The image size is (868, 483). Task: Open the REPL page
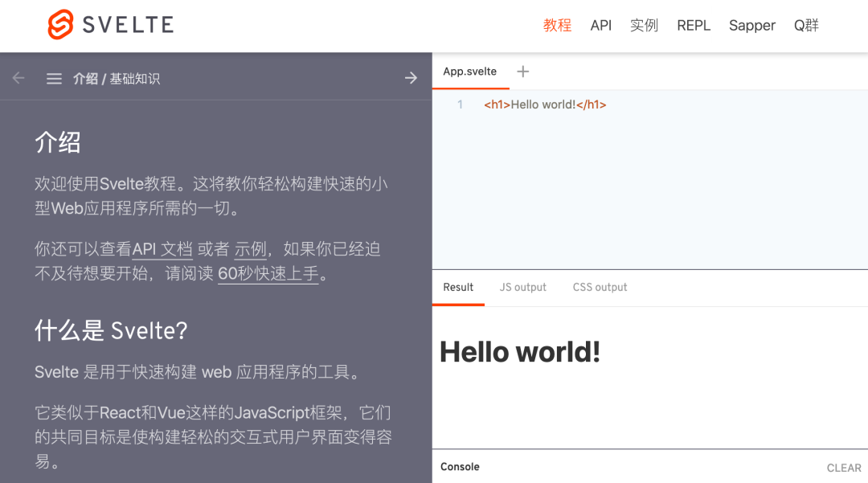pyautogui.click(x=693, y=26)
